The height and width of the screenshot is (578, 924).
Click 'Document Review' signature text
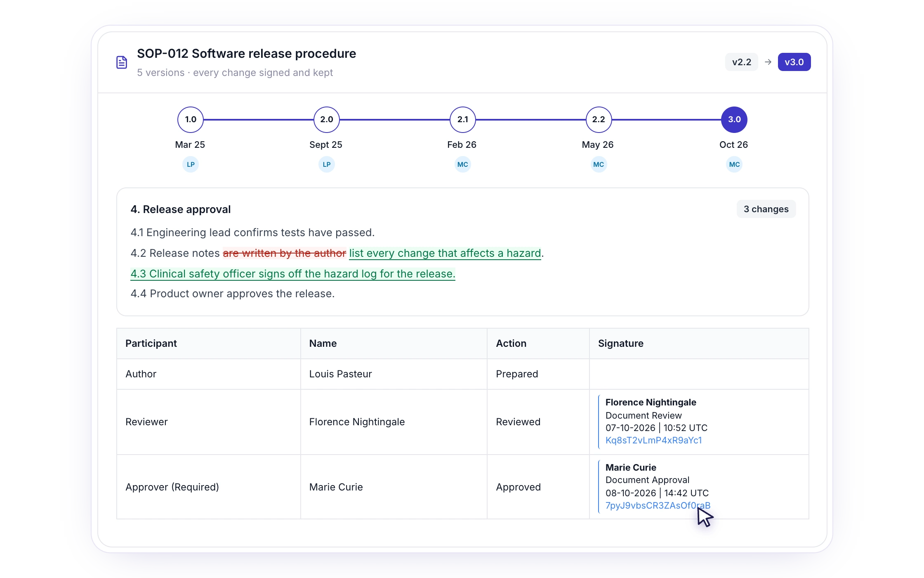(x=643, y=415)
